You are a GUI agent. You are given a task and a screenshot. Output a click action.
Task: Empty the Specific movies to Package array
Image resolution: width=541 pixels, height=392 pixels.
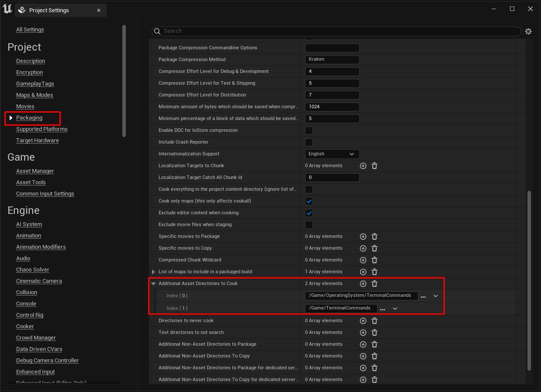pos(375,237)
